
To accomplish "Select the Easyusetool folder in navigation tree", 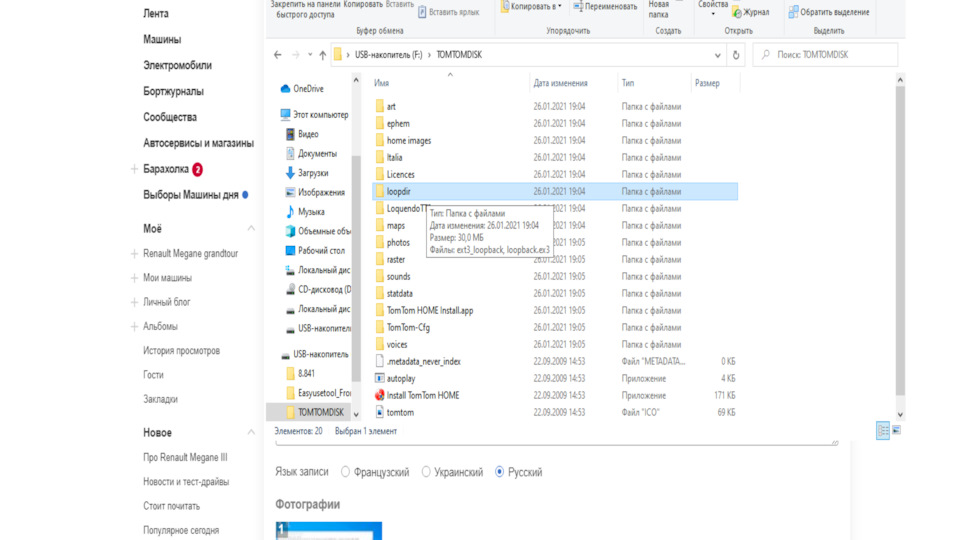I will (318, 393).
